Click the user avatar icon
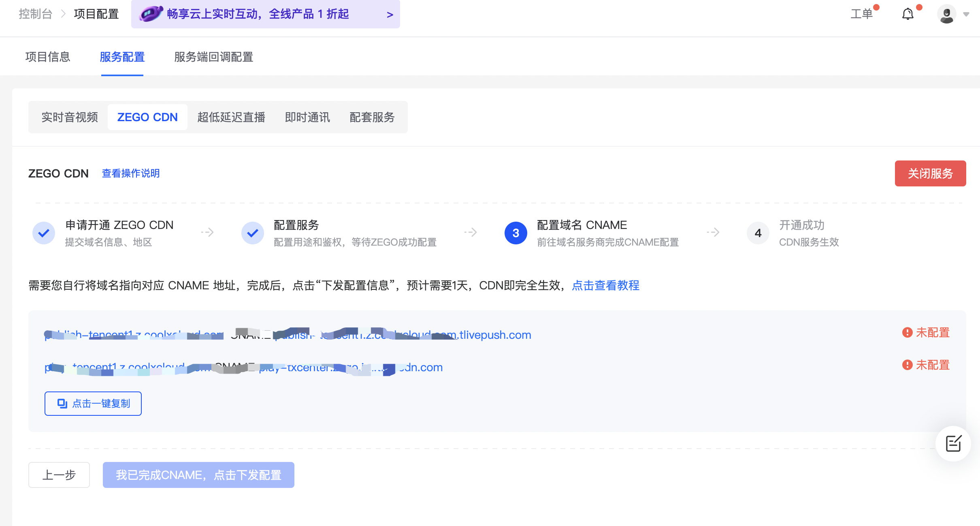The height and width of the screenshot is (526, 980). coord(946,14)
